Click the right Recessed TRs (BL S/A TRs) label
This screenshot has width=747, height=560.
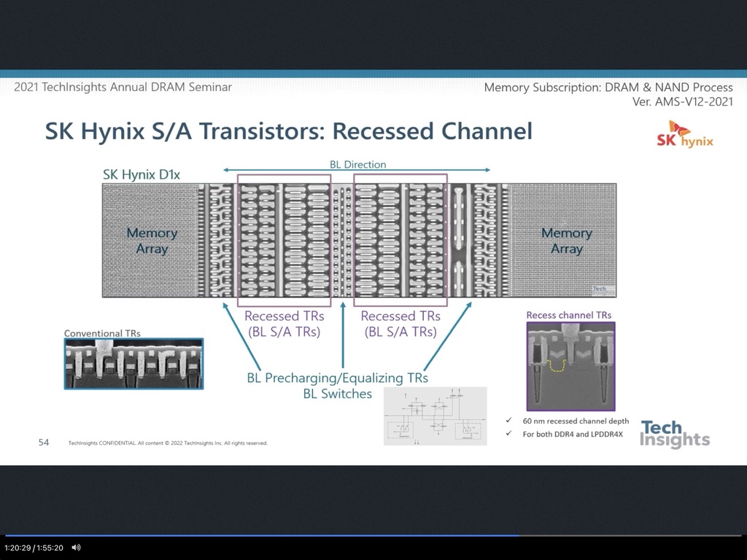[x=400, y=324]
